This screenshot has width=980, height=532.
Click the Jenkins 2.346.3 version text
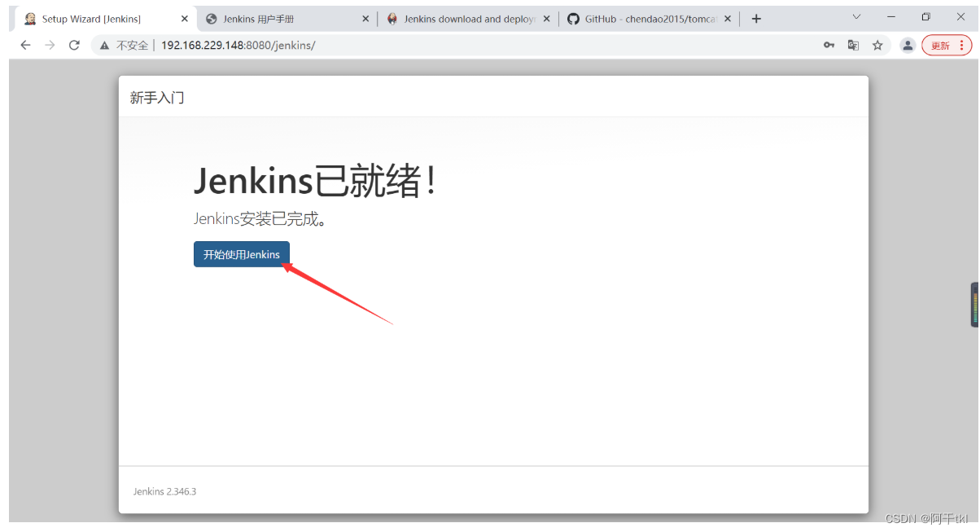[164, 491]
